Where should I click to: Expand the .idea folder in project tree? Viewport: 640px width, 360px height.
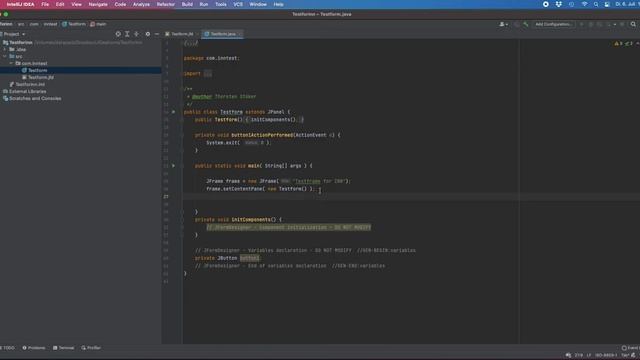coord(5,49)
